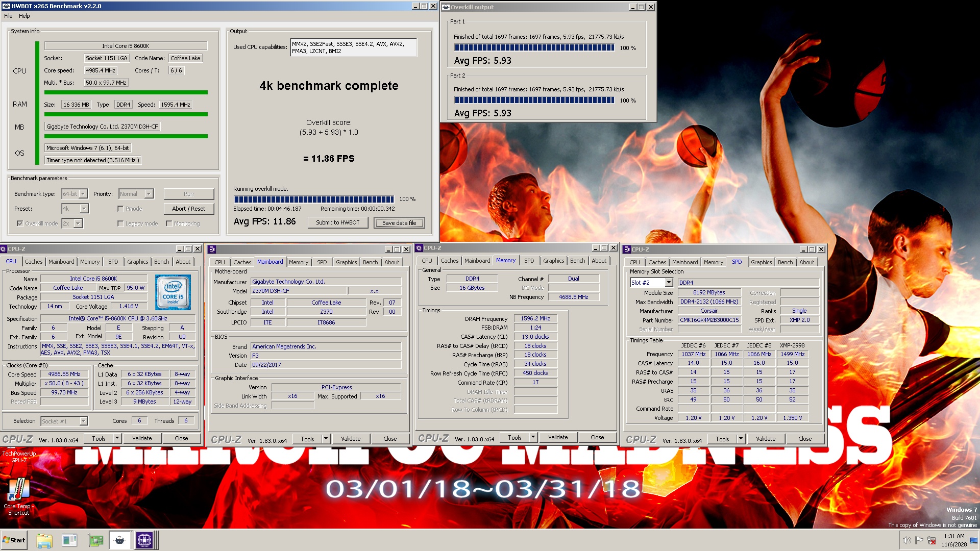
Task: Expand Tools dropdown arrow in CPU-Z CPU window
Action: pos(117,438)
